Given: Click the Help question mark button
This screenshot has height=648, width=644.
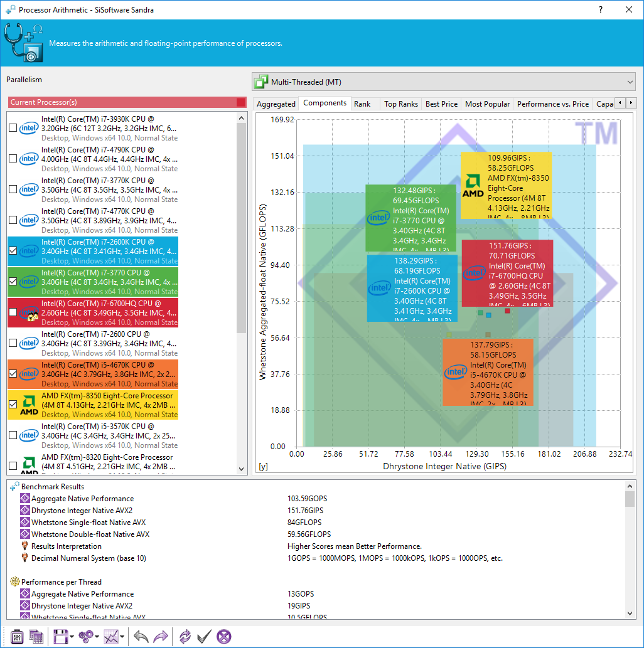Looking at the screenshot, I should (x=601, y=9).
